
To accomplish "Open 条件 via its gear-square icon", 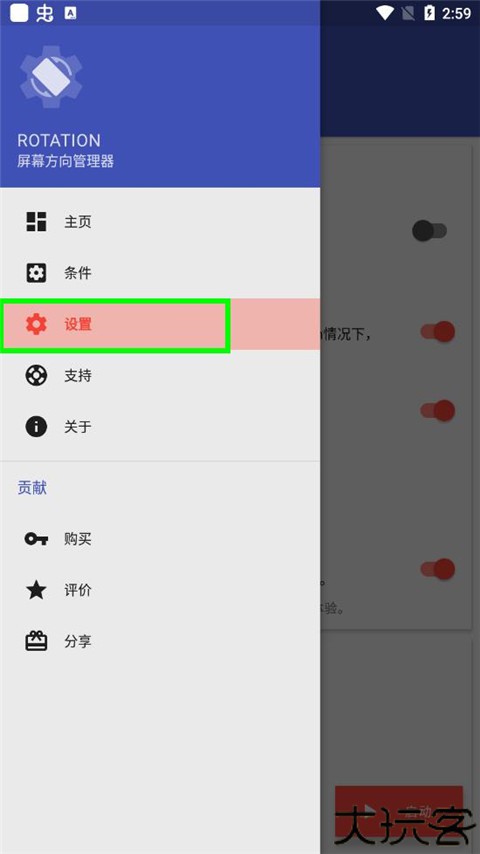I will (x=37, y=273).
